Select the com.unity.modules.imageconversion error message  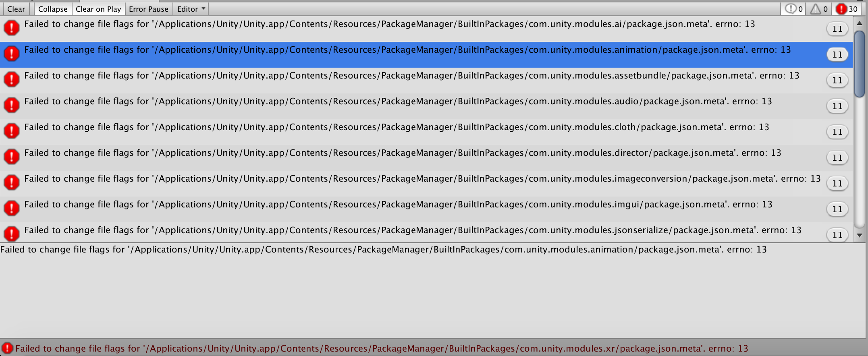coord(426,184)
